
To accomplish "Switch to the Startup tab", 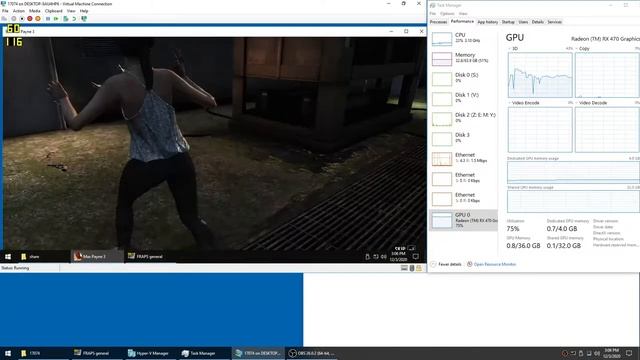I will click(508, 22).
